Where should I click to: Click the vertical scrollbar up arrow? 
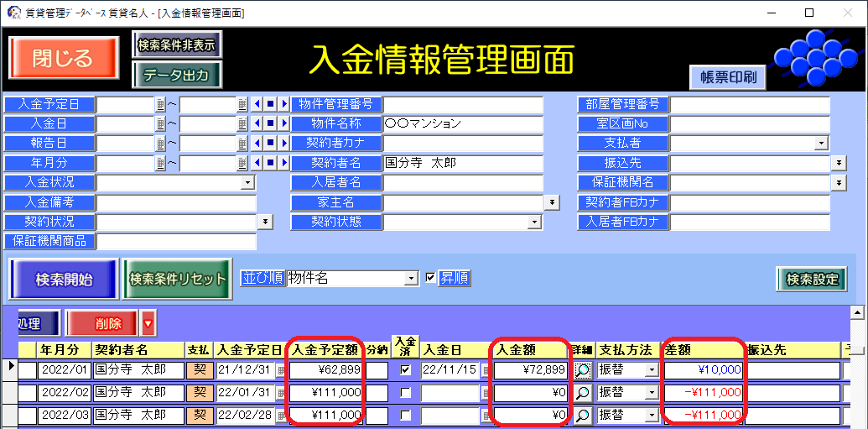point(857,312)
